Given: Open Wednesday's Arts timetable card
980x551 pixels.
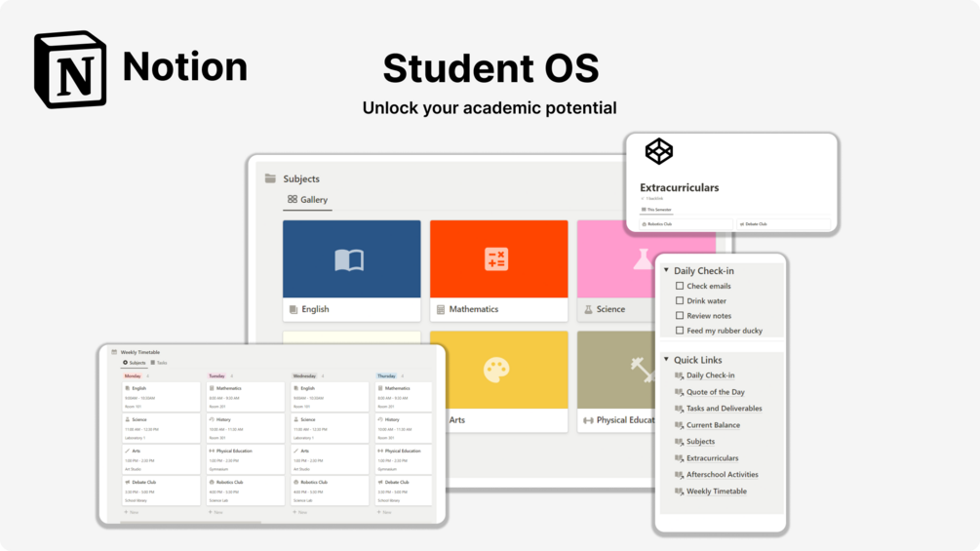Looking at the screenshot, I should [x=330, y=459].
